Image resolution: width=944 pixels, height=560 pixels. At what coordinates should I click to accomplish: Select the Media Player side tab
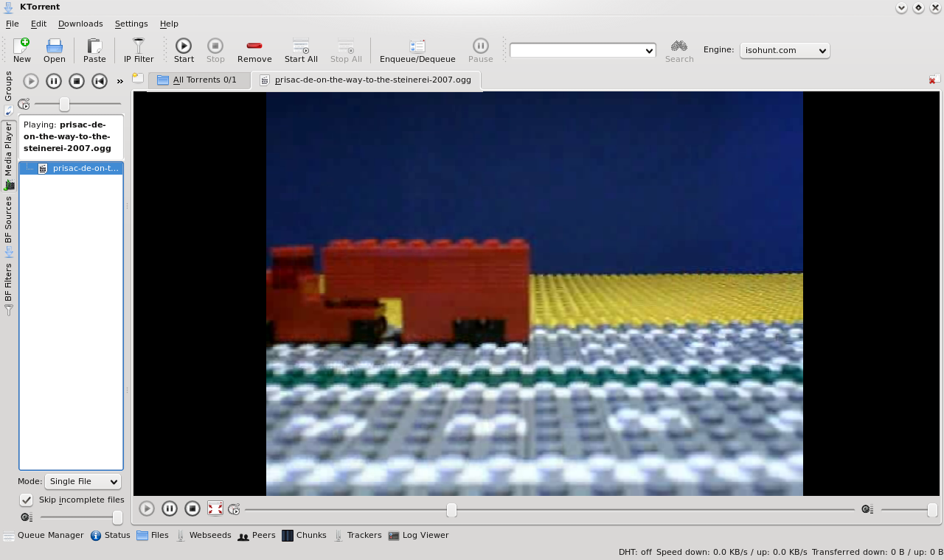pyautogui.click(x=8, y=155)
